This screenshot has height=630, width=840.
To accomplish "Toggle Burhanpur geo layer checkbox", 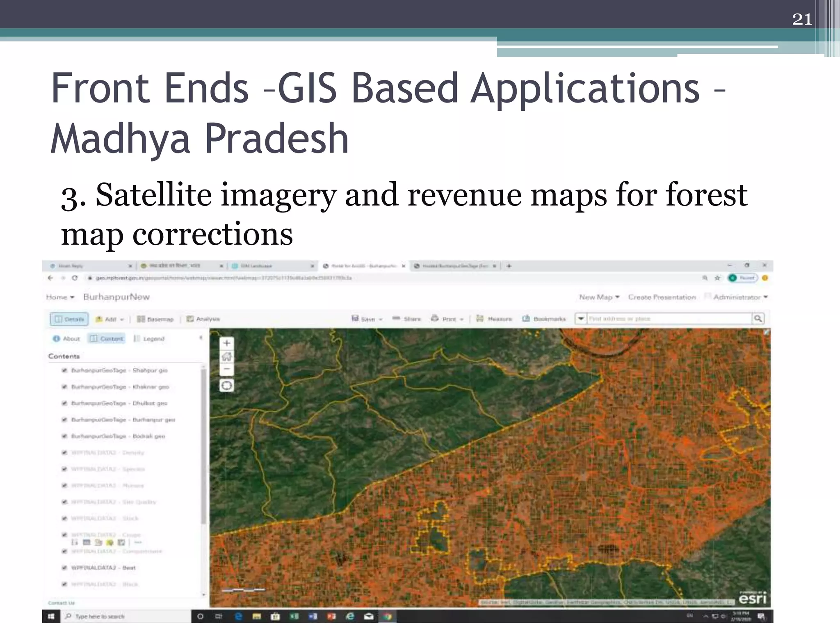I will (x=64, y=420).
